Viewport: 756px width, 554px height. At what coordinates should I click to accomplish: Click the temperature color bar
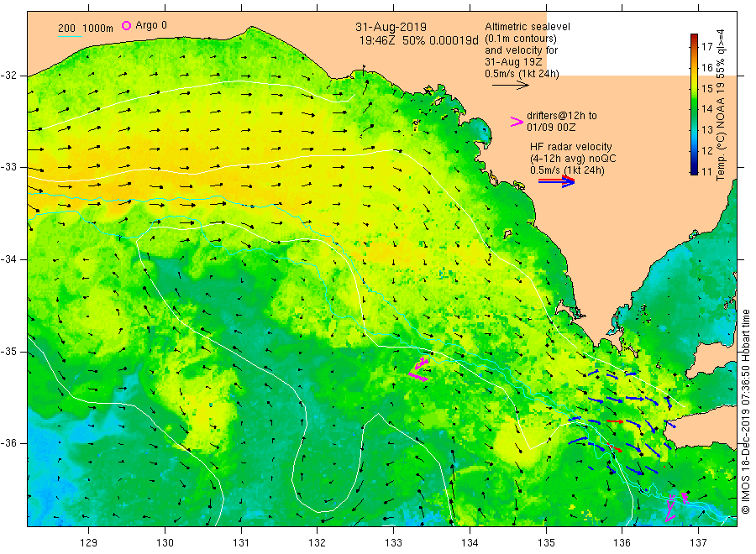[694, 104]
